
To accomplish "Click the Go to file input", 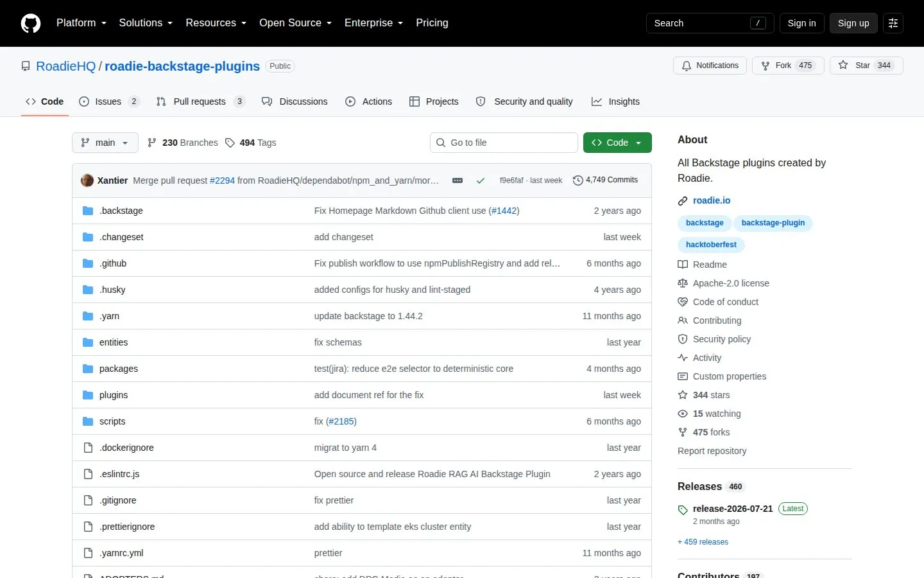I will click(504, 143).
